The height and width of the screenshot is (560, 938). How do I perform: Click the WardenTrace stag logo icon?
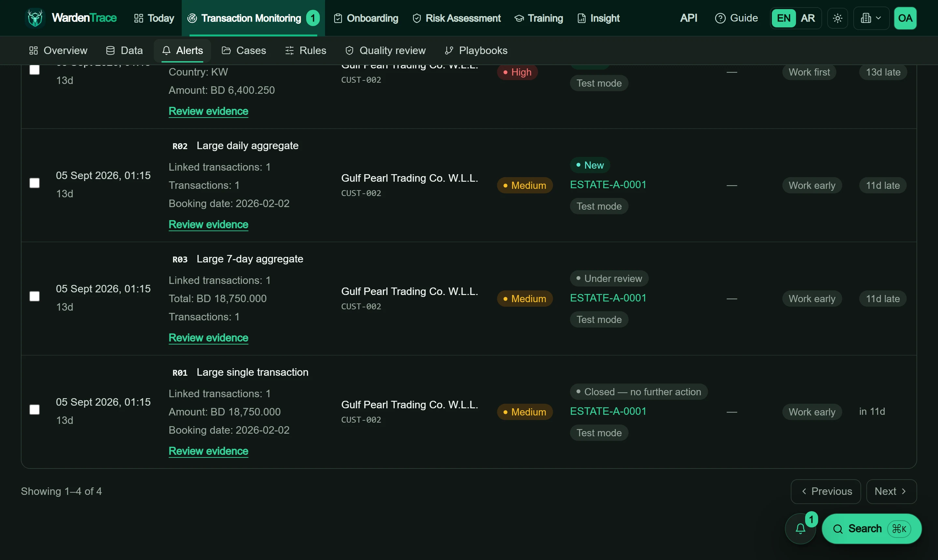coord(35,18)
